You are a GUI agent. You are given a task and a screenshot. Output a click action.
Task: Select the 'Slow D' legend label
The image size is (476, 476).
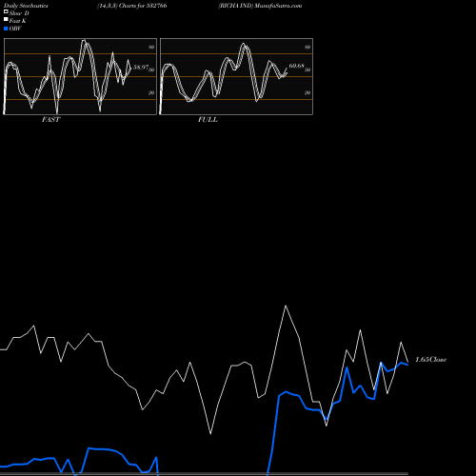tap(19, 13)
